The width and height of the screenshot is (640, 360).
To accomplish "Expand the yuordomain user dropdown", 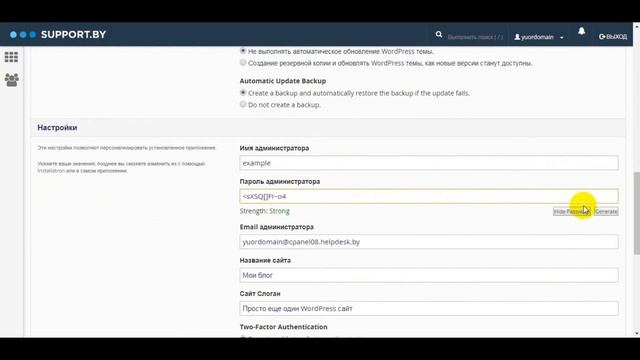I will pyautogui.click(x=539, y=37).
